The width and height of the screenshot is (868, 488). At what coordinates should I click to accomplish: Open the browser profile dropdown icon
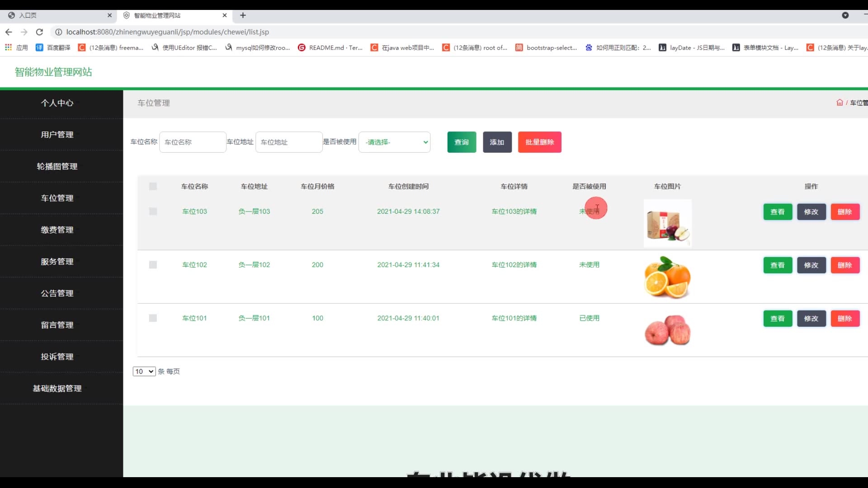[845, 15]
